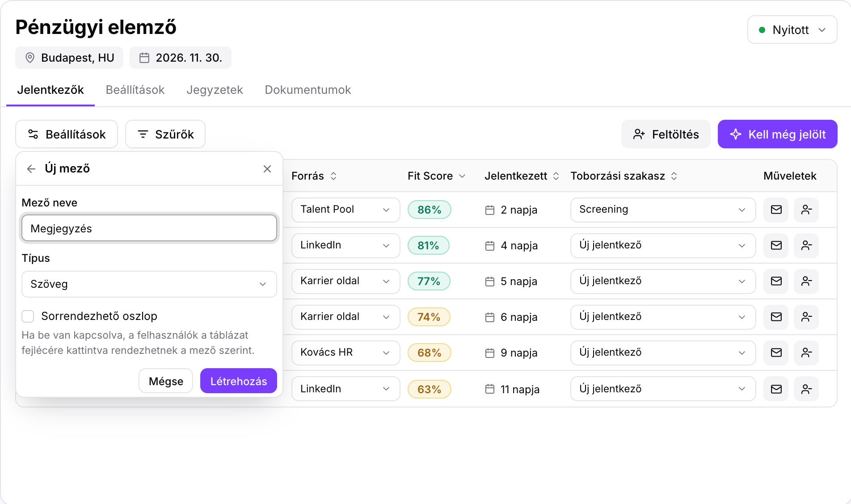Click the Műveletek column header
Image resolution: width=851 pixels, height=504 pixels.
(x=790, y=176)
